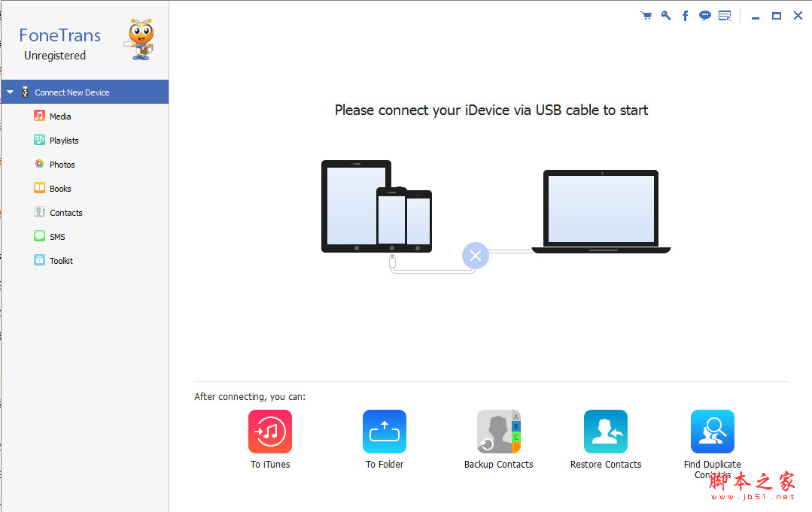
Task: Click the red Media music icon
Action: tap(39, 116)
